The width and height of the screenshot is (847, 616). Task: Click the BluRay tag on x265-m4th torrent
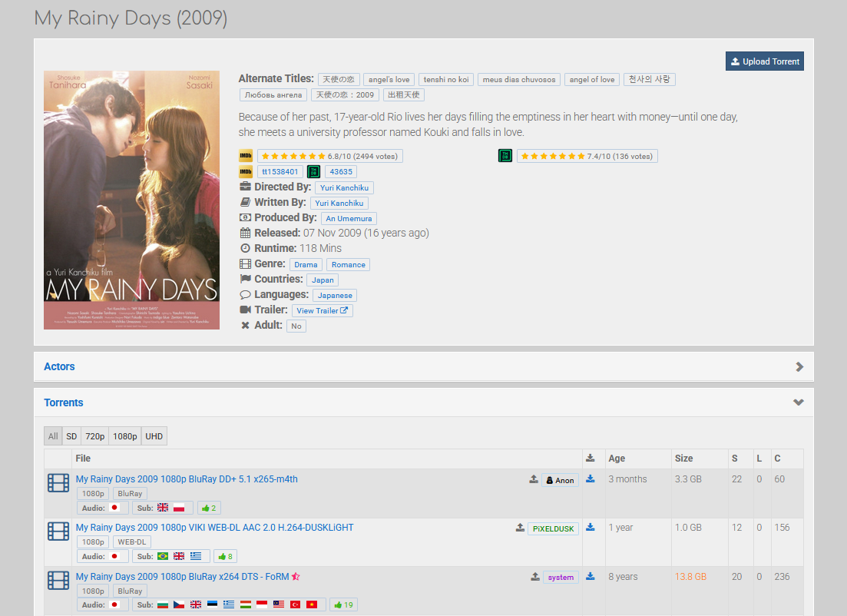coord(131,493)
